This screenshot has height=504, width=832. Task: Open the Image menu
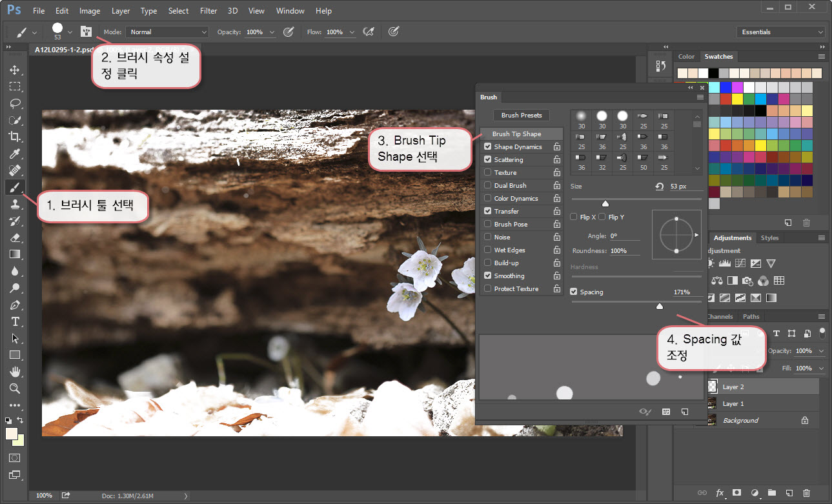tap(90, 10)
